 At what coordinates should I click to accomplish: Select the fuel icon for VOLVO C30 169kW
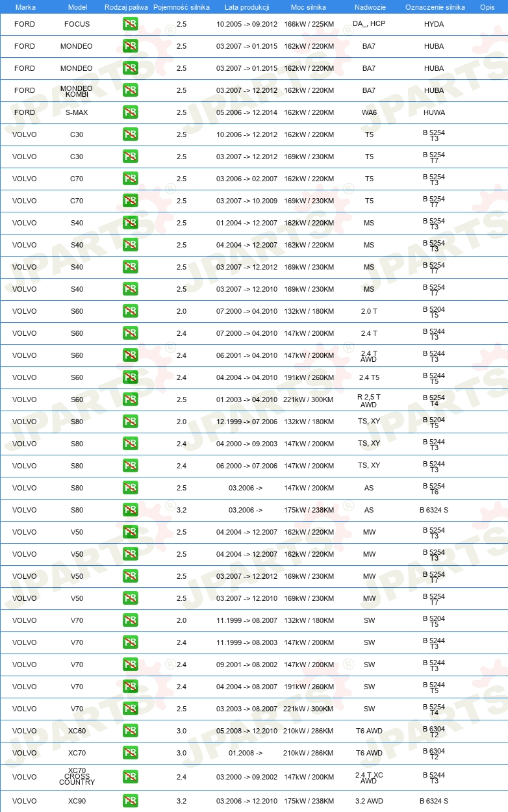130,157
